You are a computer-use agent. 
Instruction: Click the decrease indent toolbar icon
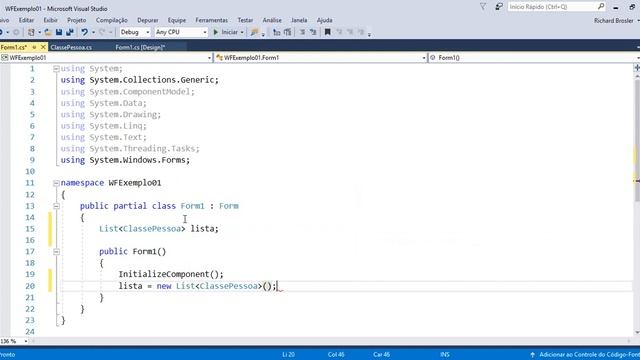pyautogui.click(x=277, y=32)
